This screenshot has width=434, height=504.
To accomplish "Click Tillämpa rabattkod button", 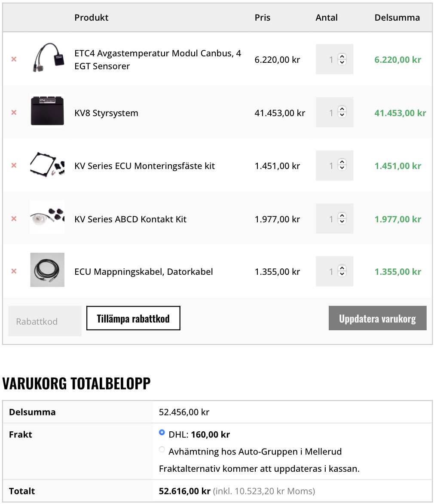I will 133,318.
